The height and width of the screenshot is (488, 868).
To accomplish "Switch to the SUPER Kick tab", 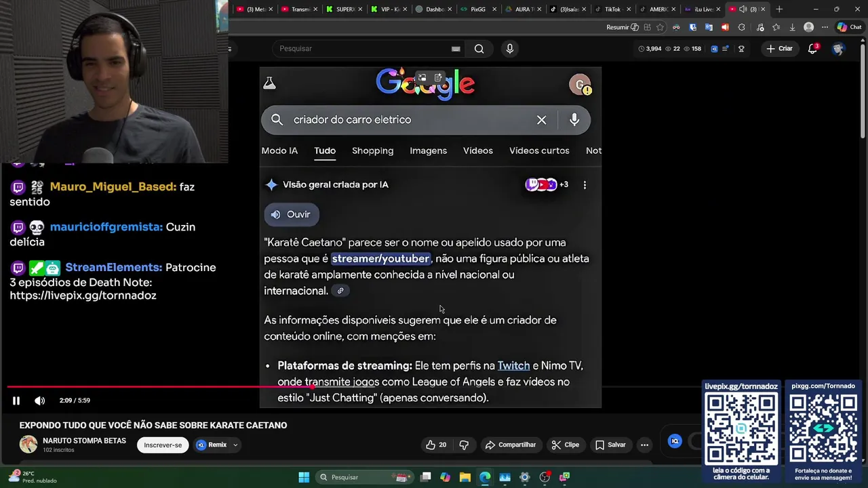I will [x=343, y=9].
